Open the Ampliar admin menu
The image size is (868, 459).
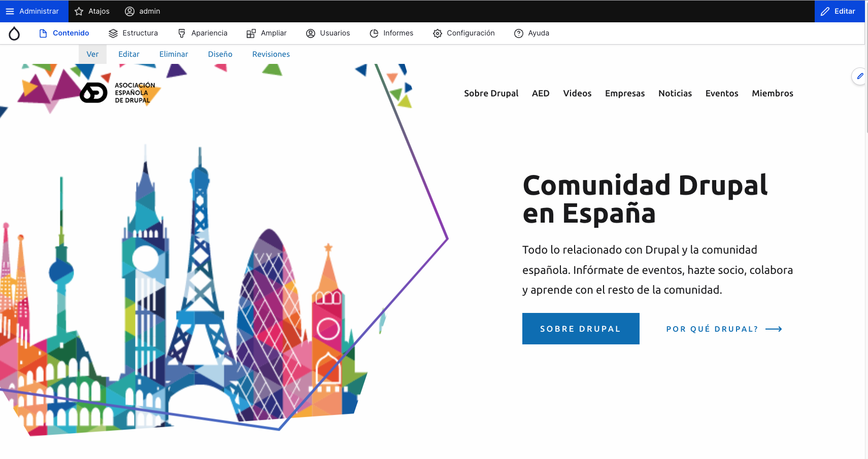[266, 33]
